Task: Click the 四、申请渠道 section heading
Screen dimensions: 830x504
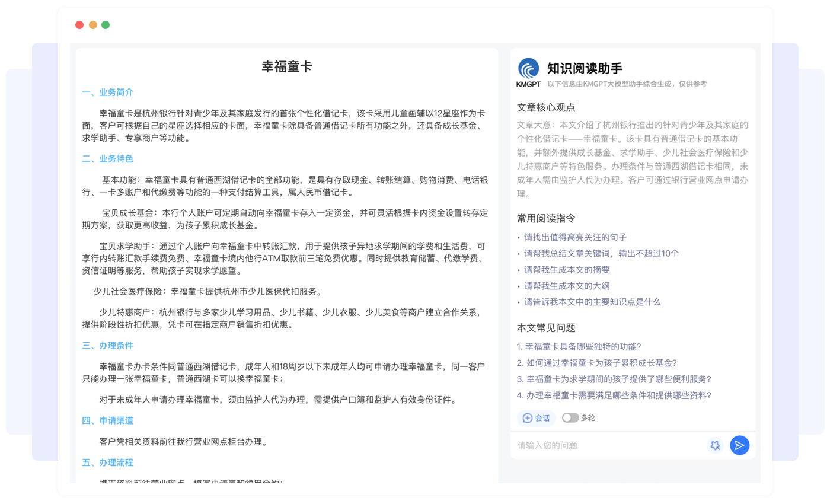Action: tap(108, 421)
